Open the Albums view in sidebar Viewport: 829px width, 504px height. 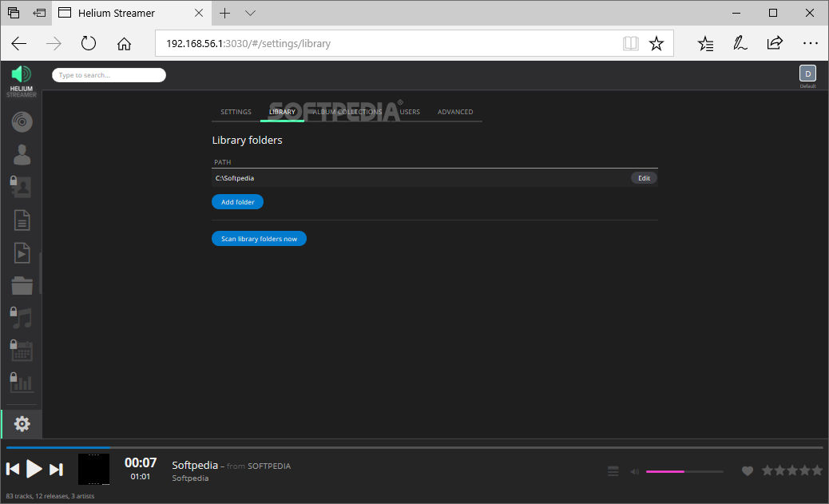point(22,122)
